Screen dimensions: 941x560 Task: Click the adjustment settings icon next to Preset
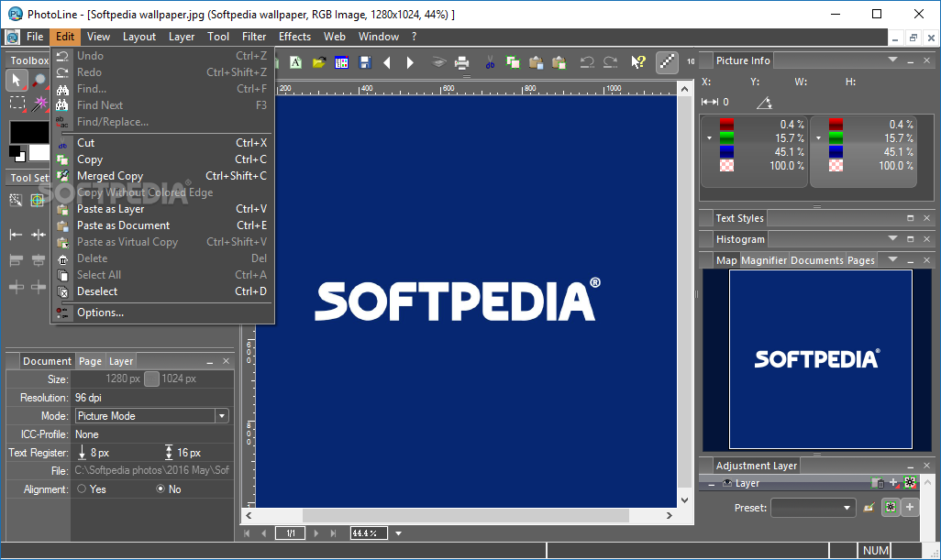(890, 507)
